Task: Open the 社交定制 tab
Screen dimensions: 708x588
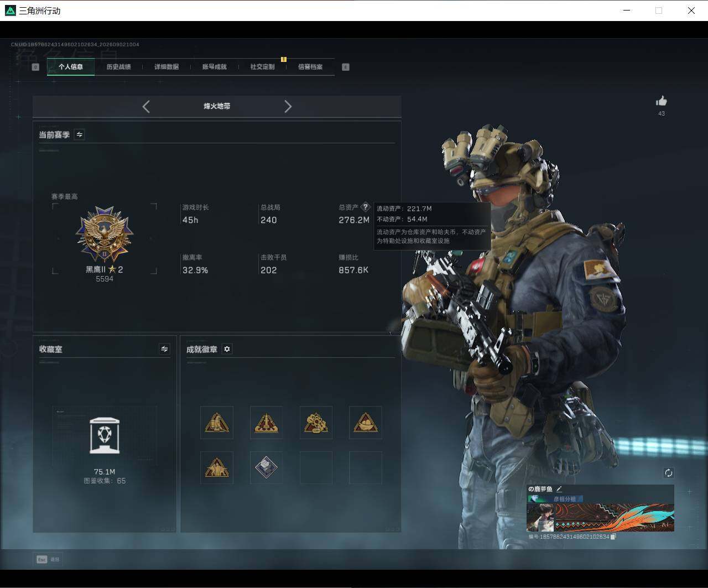Action: tap(262, 67)
